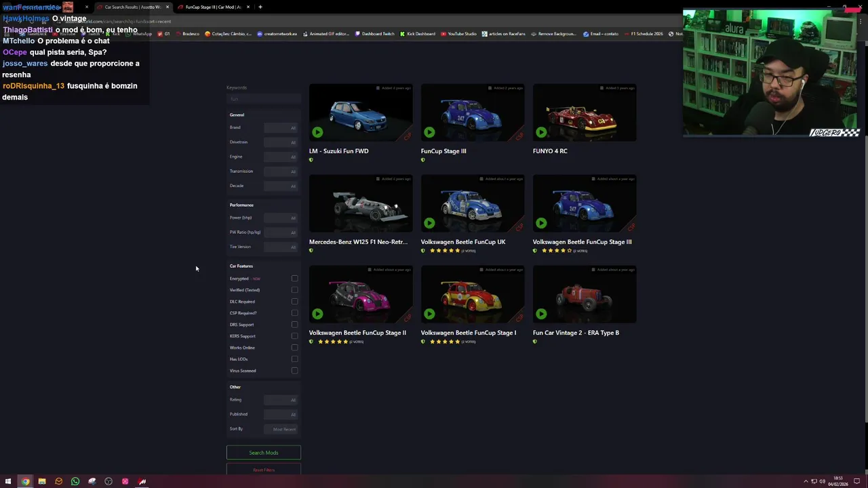868x488 pixels.
Task: Toggle CSP Required checkbox
Action: tap(294, 313)
